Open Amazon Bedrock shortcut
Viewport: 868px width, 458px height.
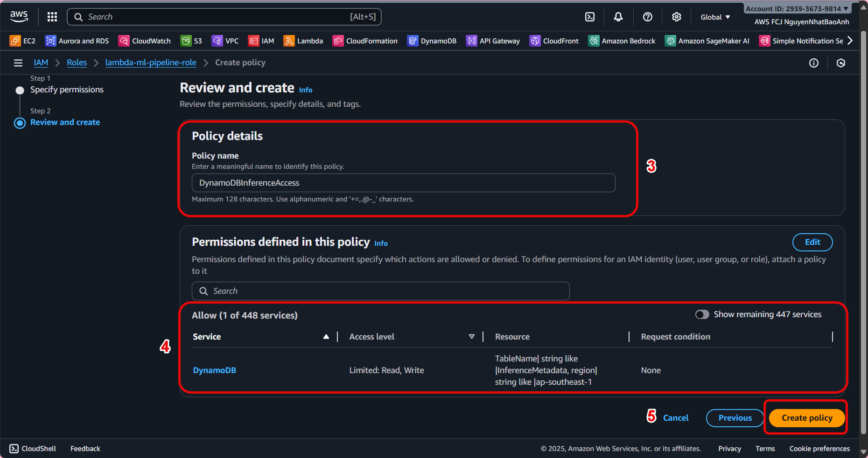point(622,41)
